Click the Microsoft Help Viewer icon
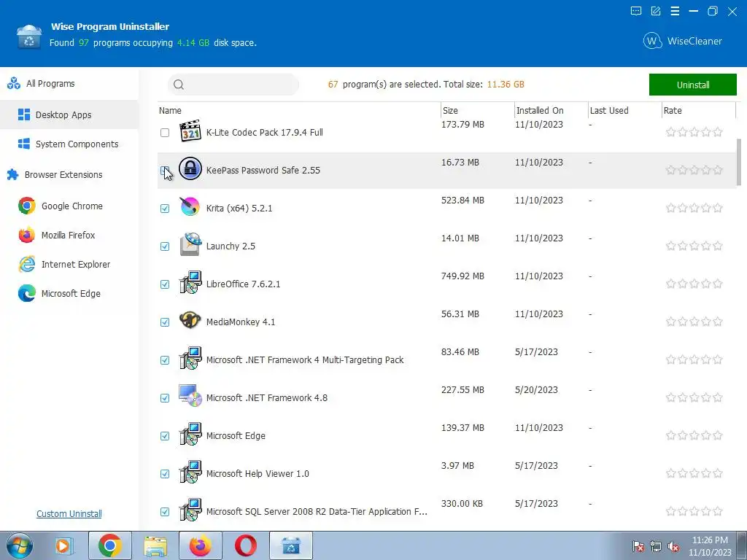This screenshot has height=560, width=747. tap(190, 472)
